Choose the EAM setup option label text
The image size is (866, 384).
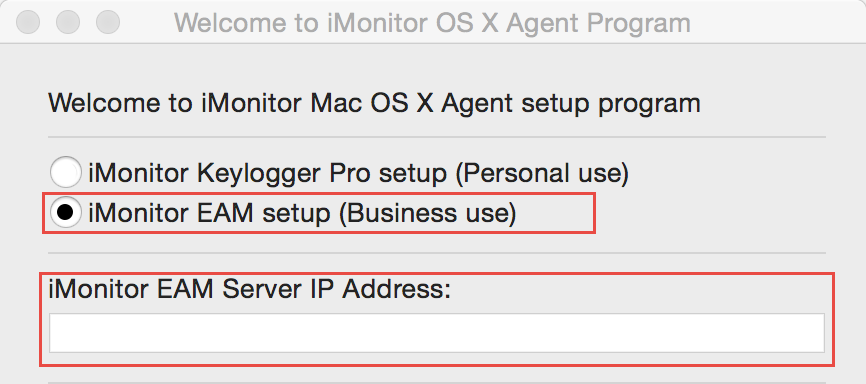click(302, 213)
